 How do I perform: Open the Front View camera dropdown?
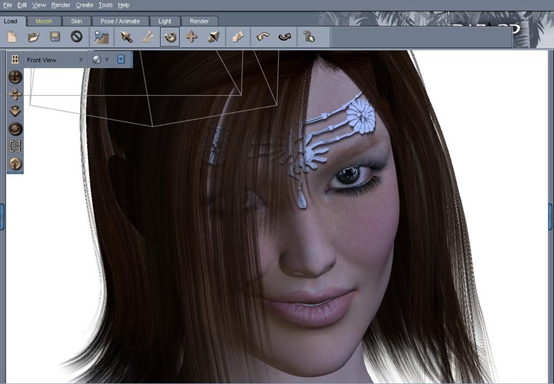[54, 60]
